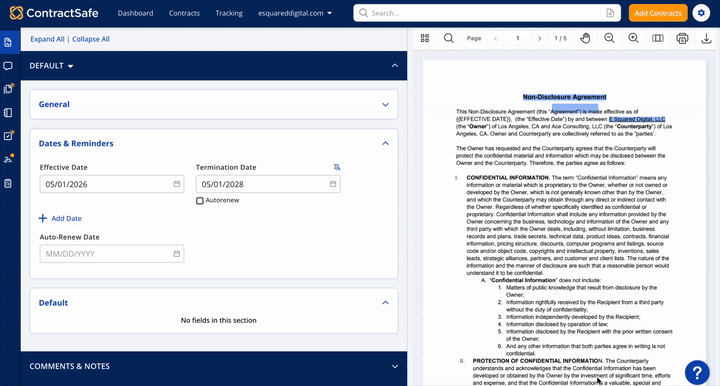Open the ContractSafe logo home link
720x386 pixels.
coord(54,13)
